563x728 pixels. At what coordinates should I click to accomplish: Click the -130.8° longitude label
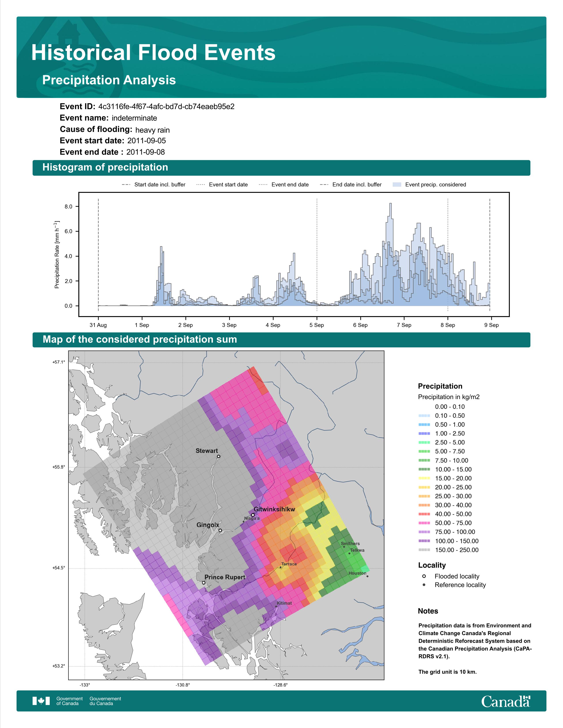[x=183, y=685]
